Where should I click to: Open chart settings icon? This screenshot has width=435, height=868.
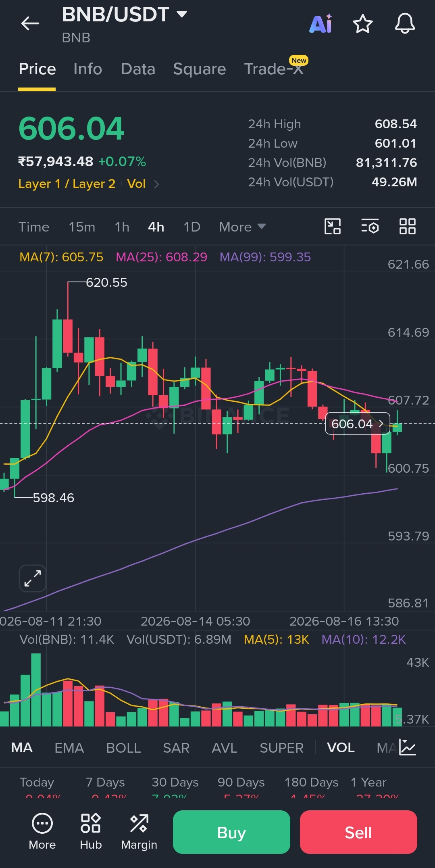370,226
